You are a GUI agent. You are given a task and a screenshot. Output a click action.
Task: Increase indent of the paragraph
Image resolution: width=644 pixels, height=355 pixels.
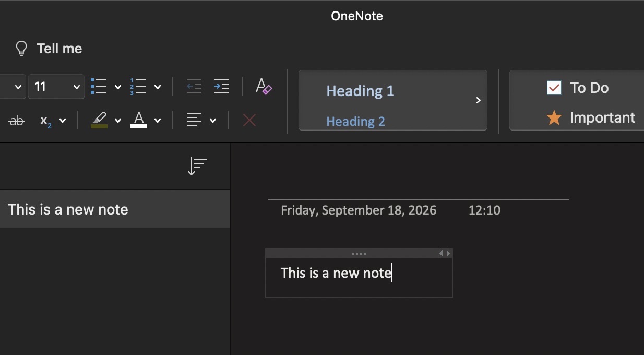[221, 87]
